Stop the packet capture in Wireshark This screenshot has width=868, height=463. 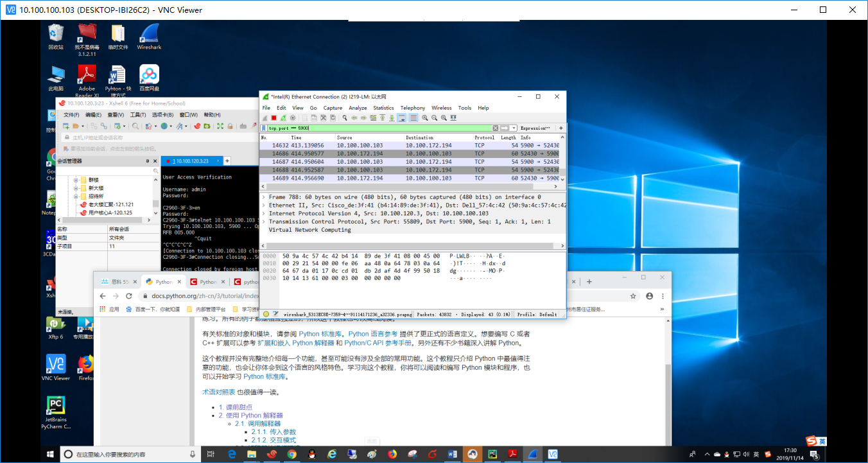coord(273,118)
